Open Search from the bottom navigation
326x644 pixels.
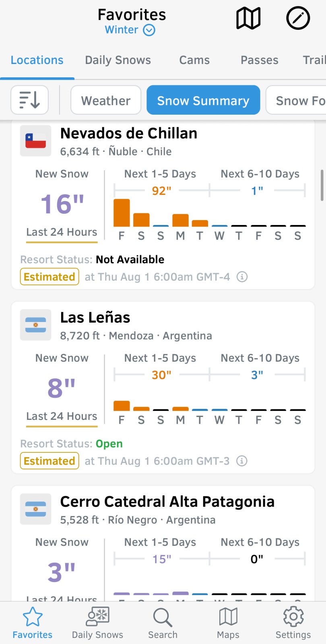[163, 623]
